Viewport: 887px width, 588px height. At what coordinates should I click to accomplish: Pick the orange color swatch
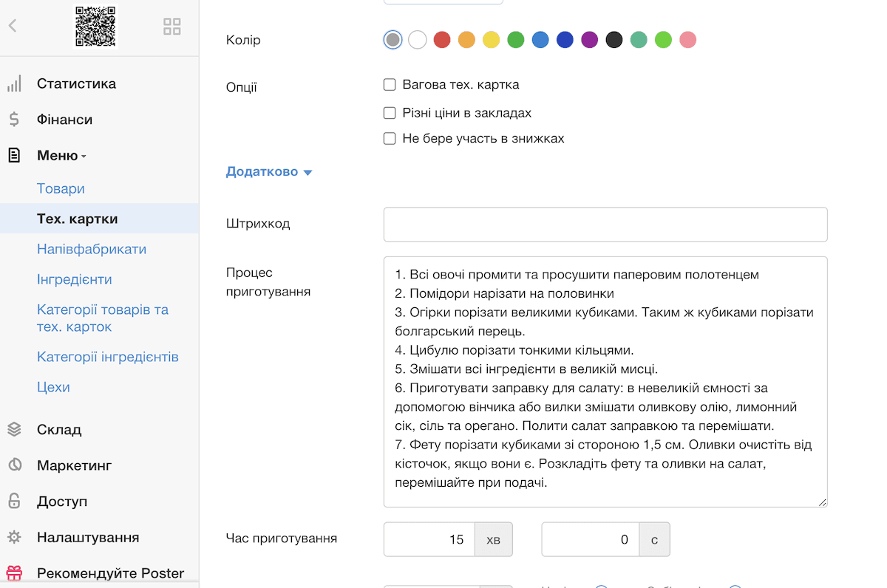click(x=466, y=40)
